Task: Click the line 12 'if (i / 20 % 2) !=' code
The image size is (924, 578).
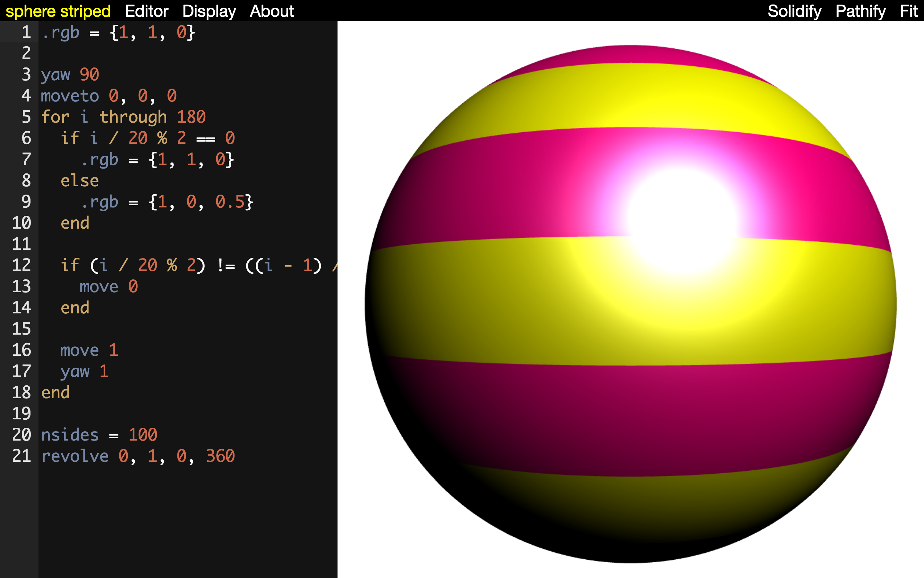Action: 199,265
